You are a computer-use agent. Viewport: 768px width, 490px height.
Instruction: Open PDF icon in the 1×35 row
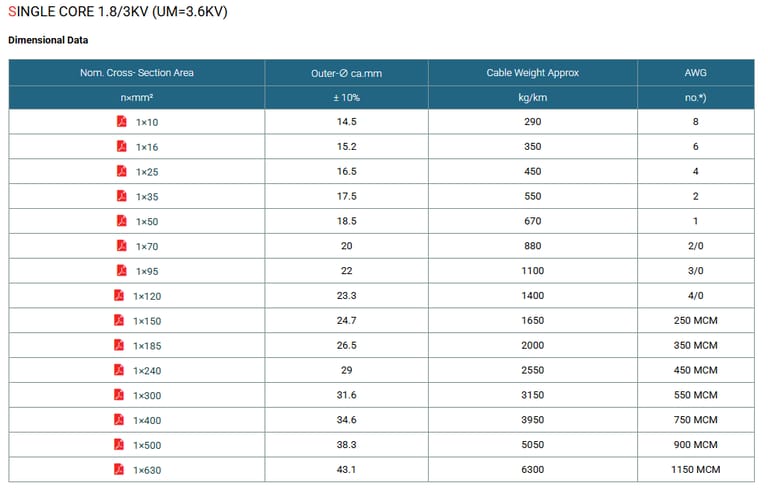coord(121,196)
